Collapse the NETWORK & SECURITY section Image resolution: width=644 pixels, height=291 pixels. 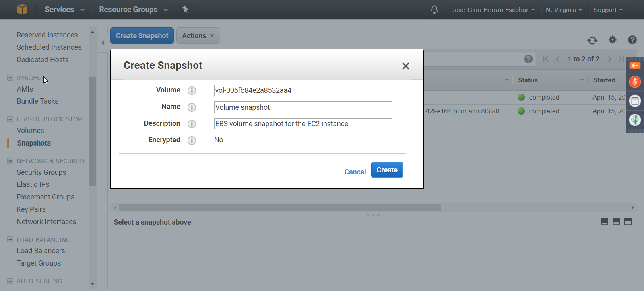pos(10,161)
